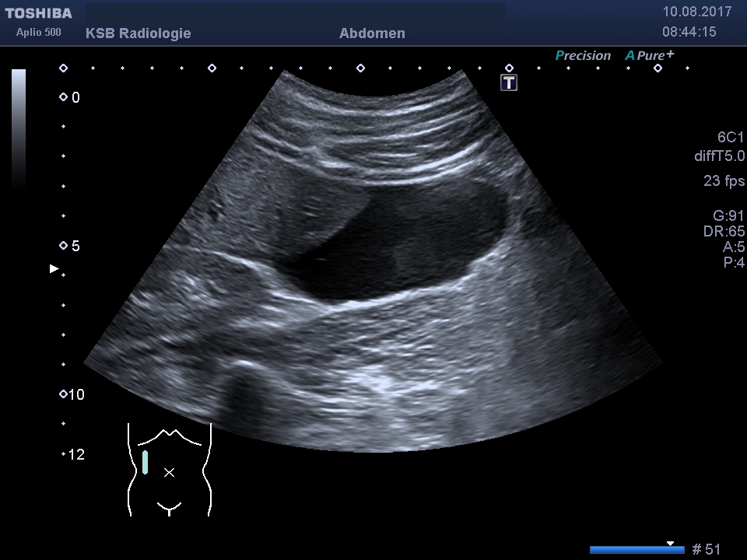Click the 'Aplio 500' model label
The height and width of the screenshot is (560, 747).
[39, 33]
